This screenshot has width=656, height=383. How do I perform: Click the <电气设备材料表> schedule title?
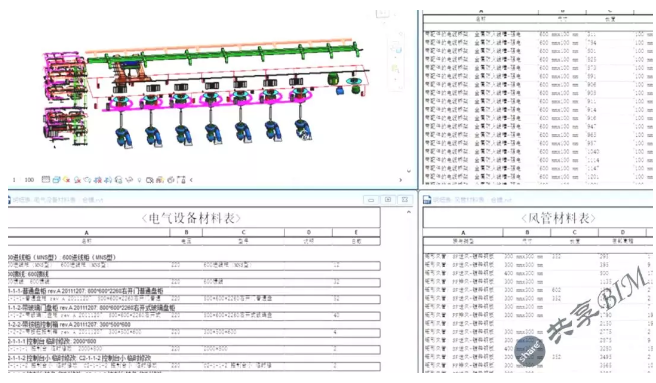(191, 218)
